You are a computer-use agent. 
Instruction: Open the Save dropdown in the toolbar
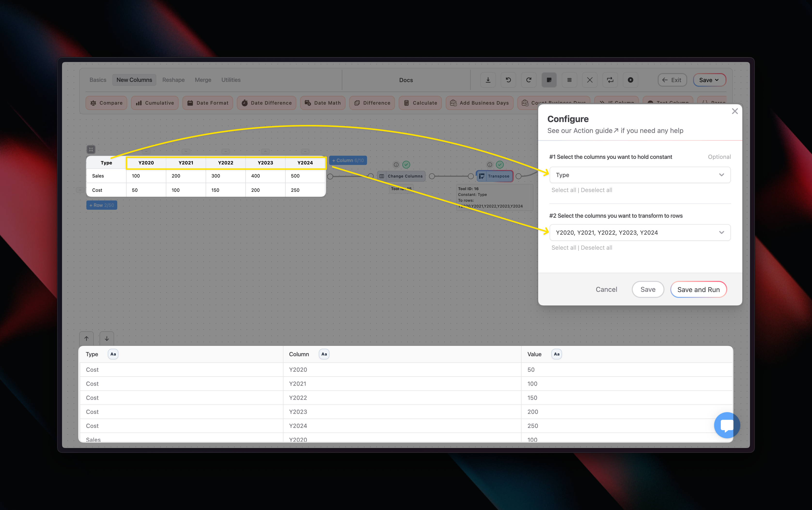(x=709, y=80)
